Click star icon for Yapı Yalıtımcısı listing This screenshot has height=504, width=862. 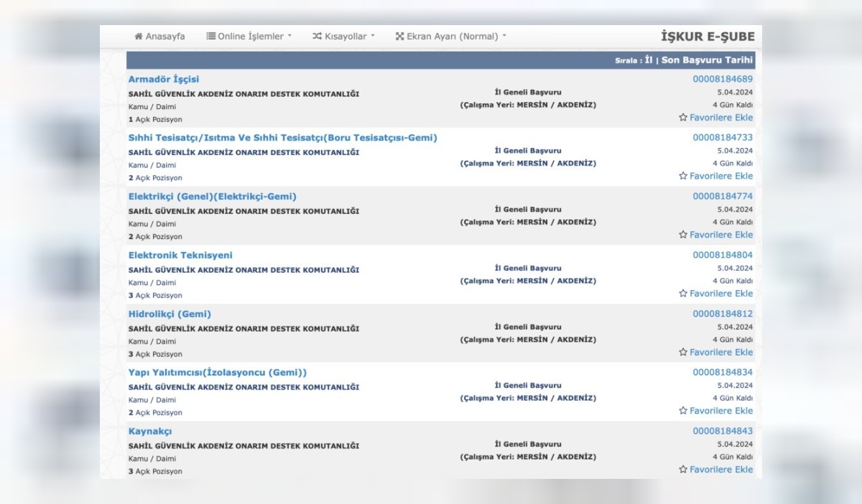(683, 411)
